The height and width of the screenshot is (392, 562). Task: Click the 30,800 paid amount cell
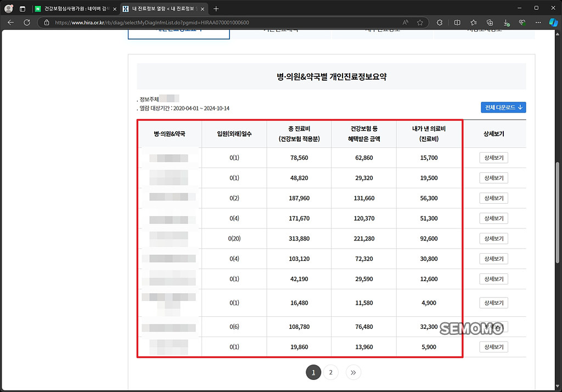(429, 259)
